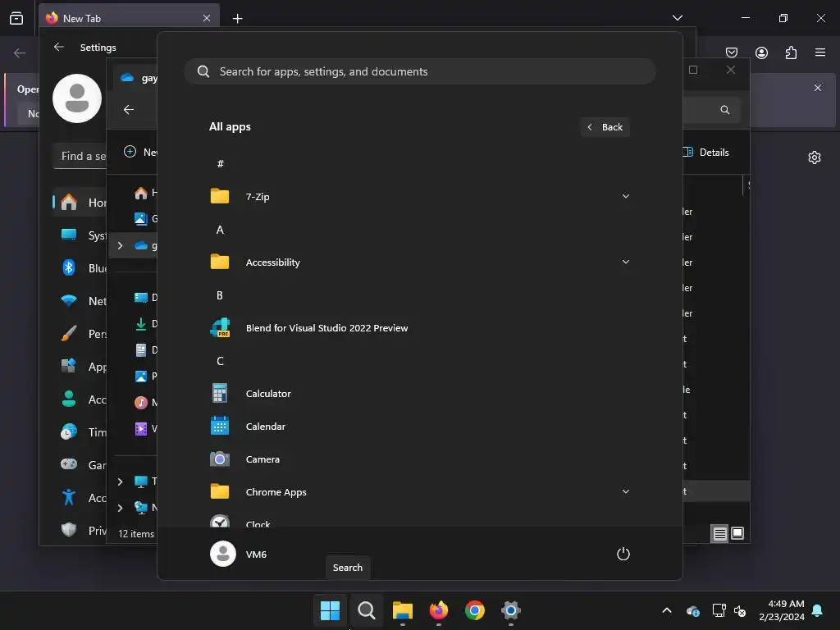The image size is (840, 630).
Task: Click the Settings user avatar
Action: point(77,98)
